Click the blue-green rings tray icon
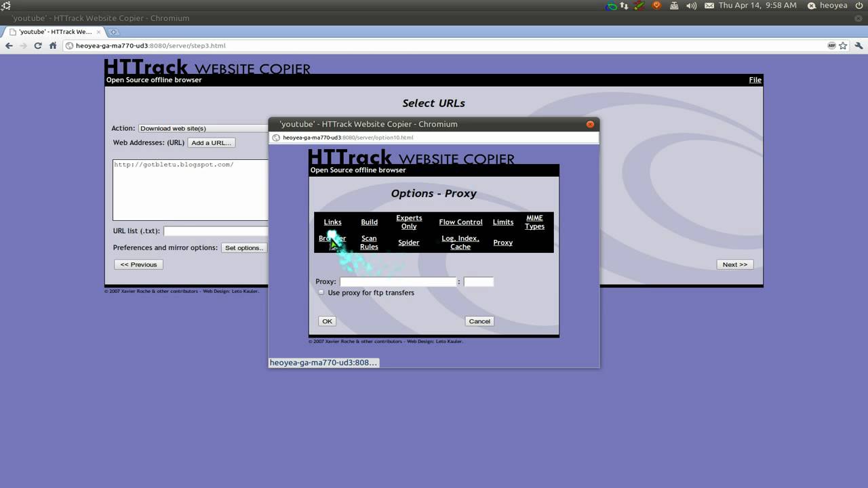Viewport: 868px width, 488px height. click(x=612, y=5)
